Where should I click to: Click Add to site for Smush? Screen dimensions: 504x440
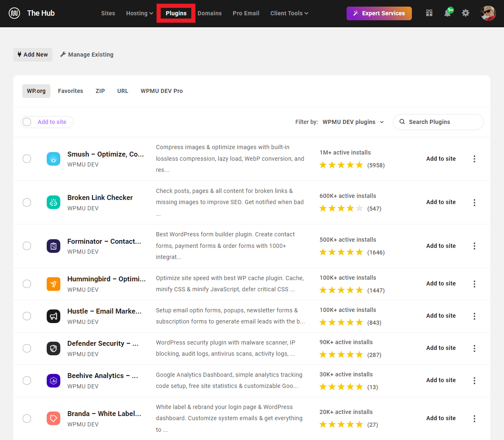pyautogui.click(x=441, y=159)
